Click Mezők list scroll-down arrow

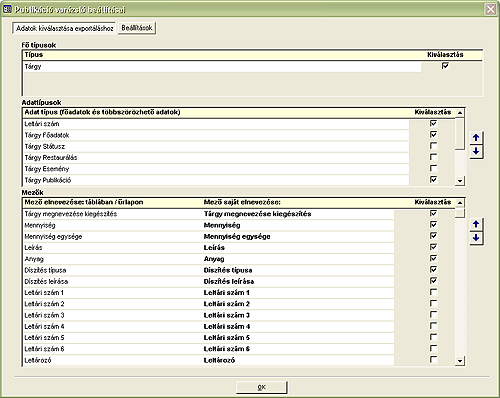coord(460,361)
